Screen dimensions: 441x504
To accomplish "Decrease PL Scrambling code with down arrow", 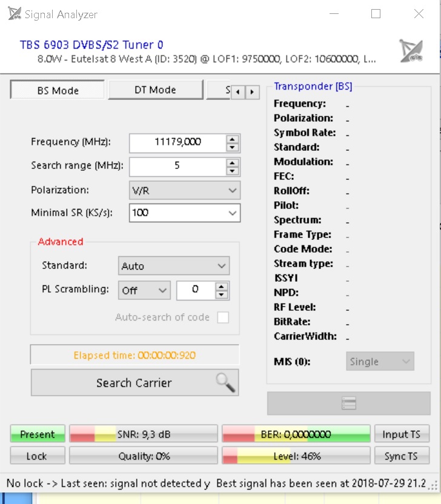I will tap(221, 294).
